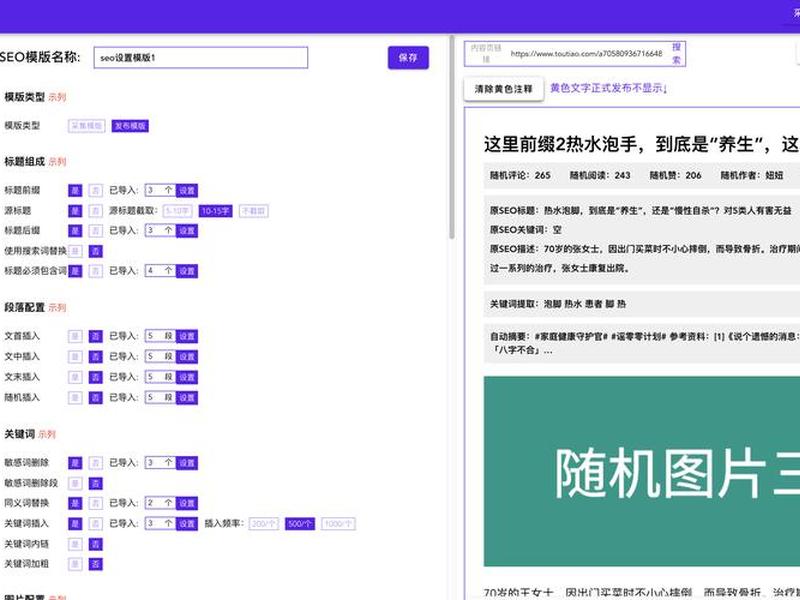Viewport: 800px width, 600px height.
Task: Enable 敏感词删除 with the 是 option
Action: coord(75,463)
